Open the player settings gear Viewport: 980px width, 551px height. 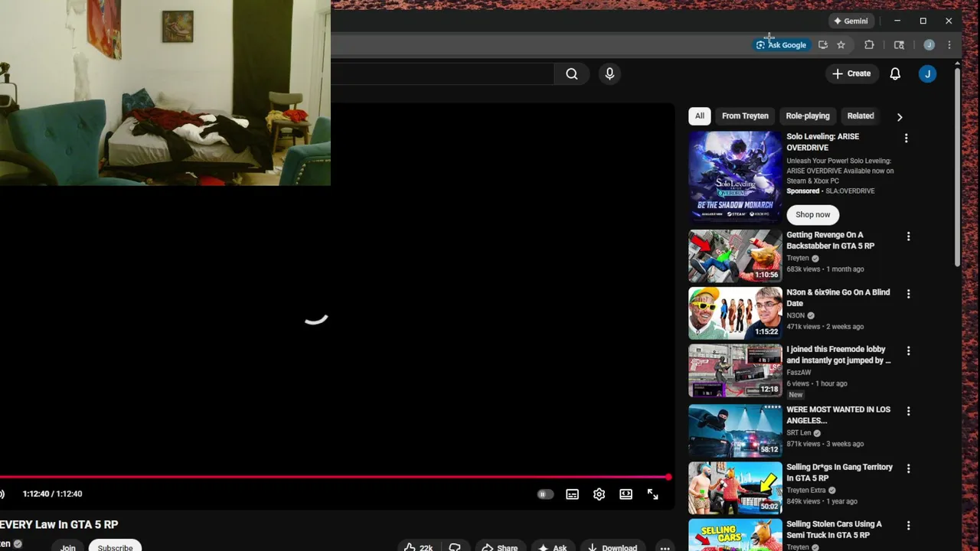click(599, 494)
